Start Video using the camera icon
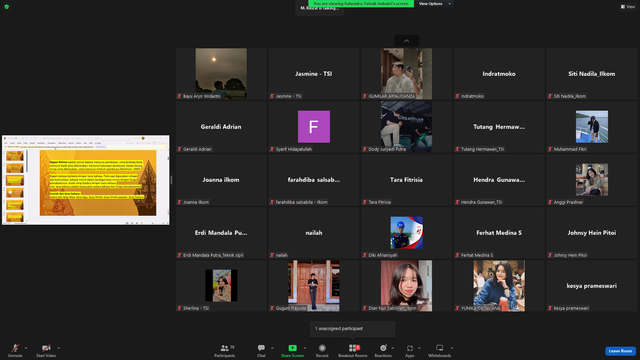The image size is (640, 360). (x=46, y=348)
